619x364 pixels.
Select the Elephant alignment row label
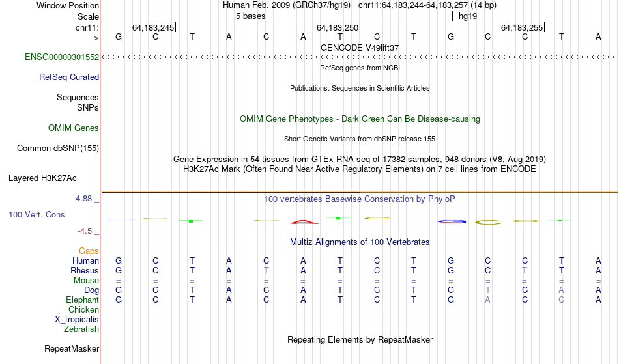coord(82,300)
